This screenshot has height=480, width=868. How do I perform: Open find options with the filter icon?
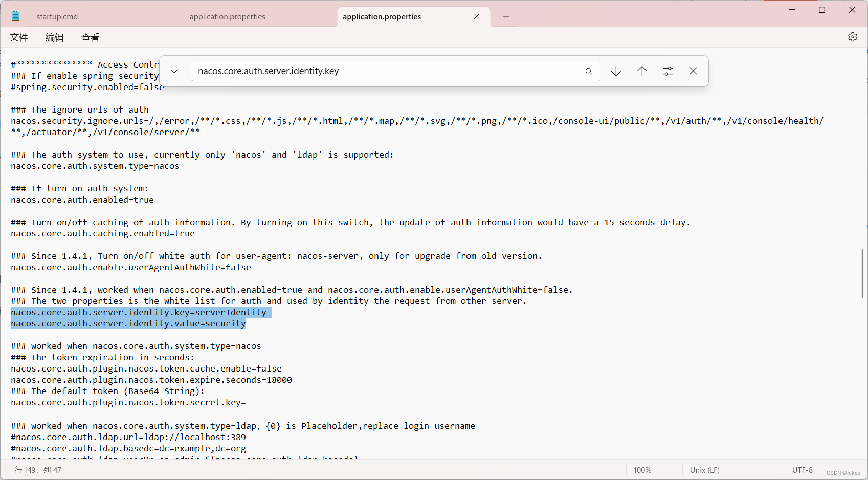pos(667,71)
